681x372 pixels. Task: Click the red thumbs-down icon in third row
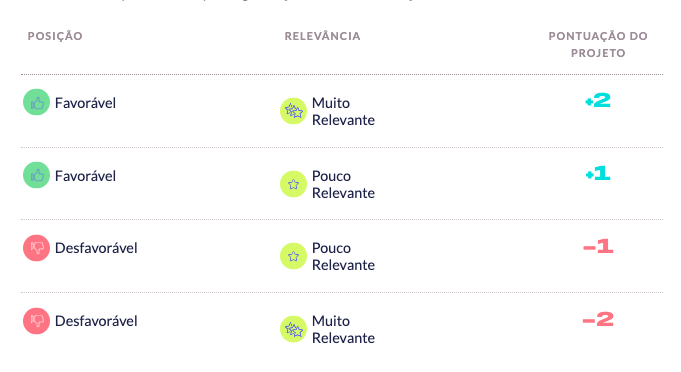tap(36, 248)
